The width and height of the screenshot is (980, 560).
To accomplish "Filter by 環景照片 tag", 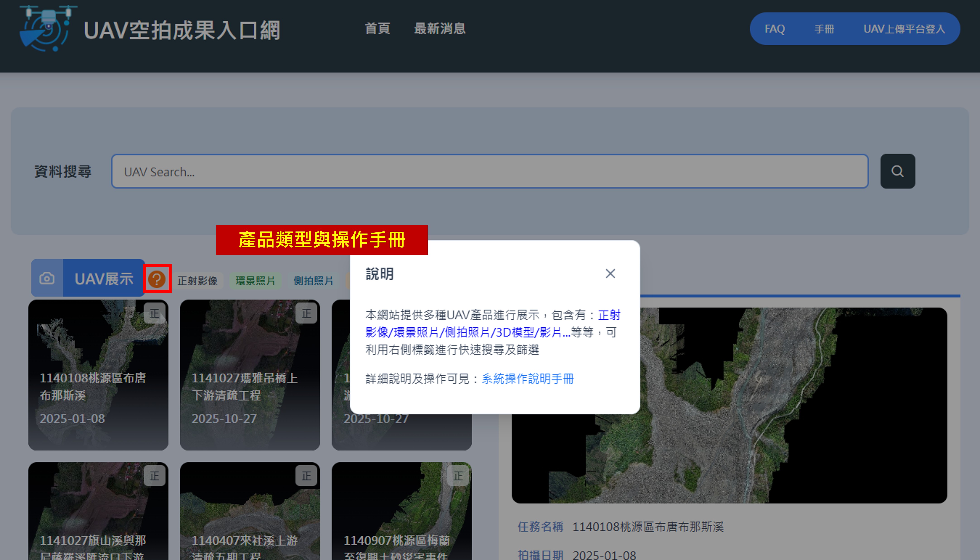I will [255, 281].
